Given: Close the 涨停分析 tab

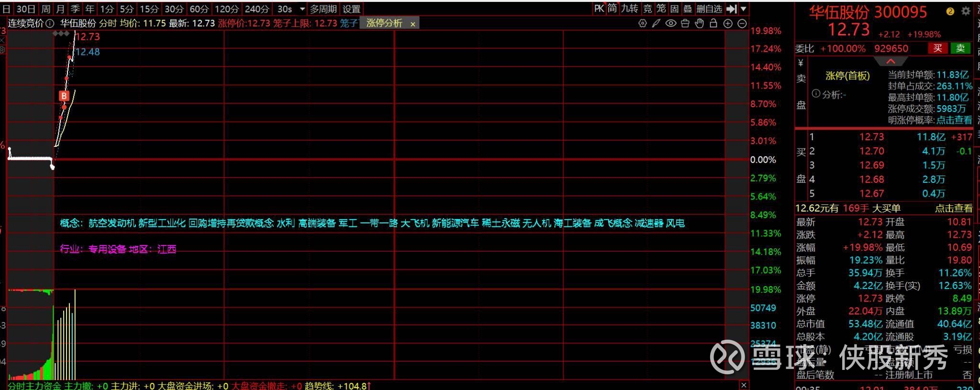Looking at the screenshot, I should (412, 24).
